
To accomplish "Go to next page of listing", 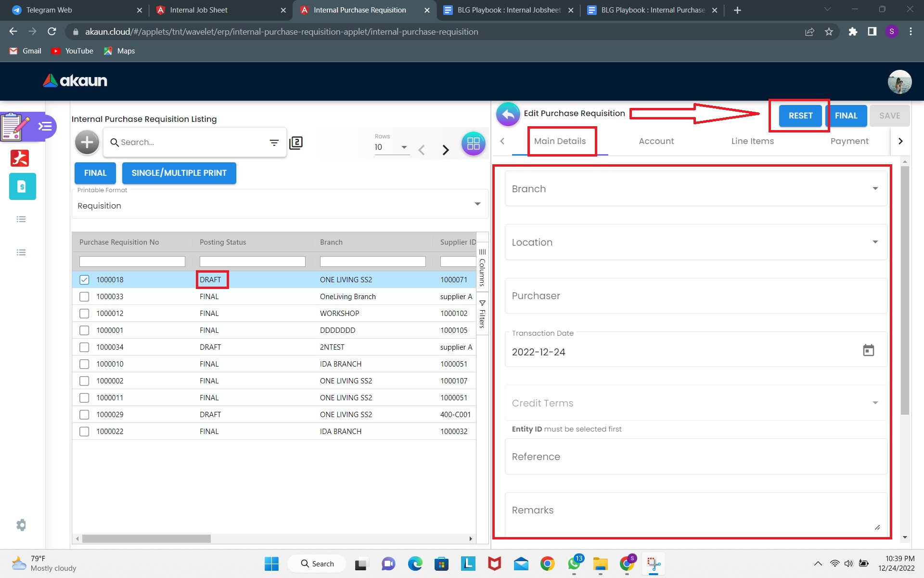I will click(x=446, y=150).
